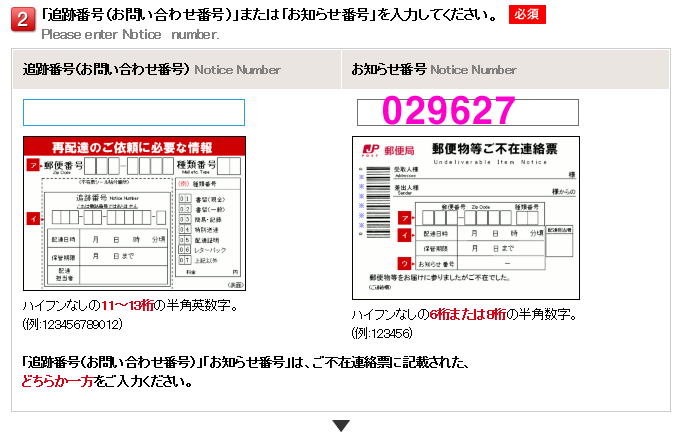Viewport: 683px width, 443px height.
Task: Click the notice number field showing 029627
Action: pos(468,112)
